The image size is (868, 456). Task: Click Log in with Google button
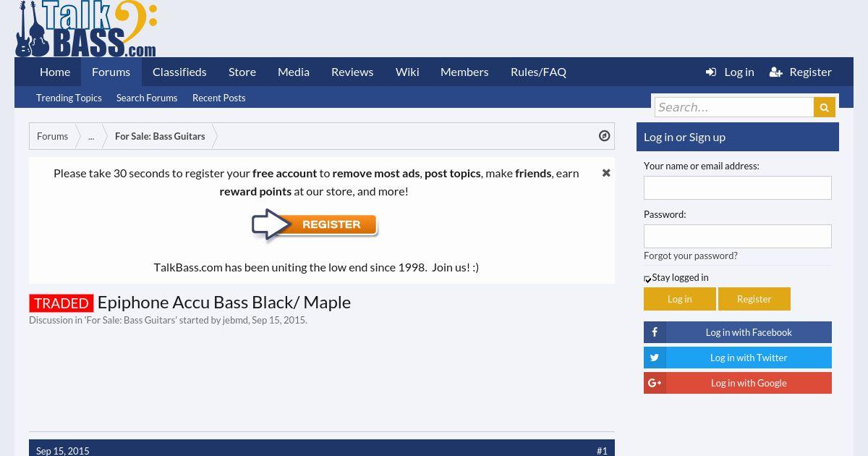tap(738, 383)
